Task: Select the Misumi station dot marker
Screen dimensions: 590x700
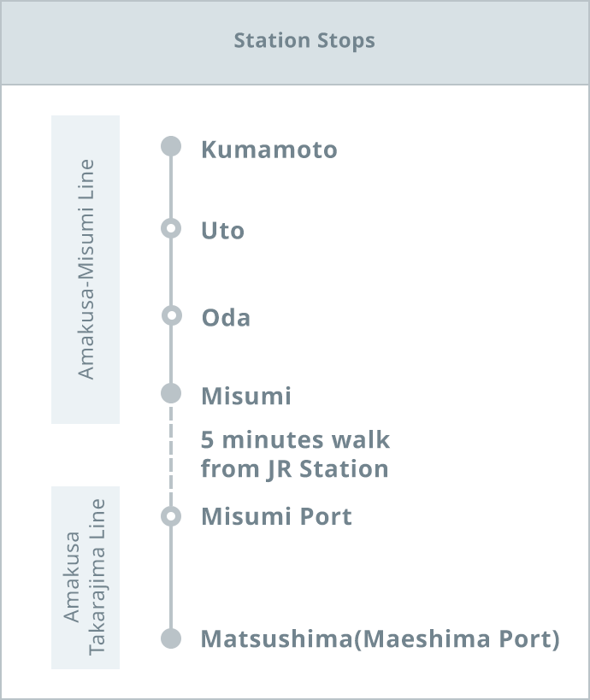Action: pos(171,393)
